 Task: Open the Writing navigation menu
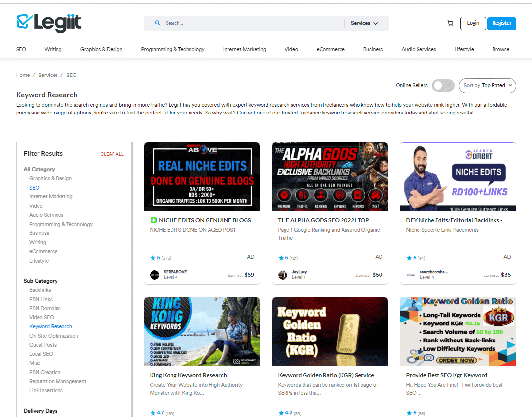pyautogui.click(x=53, y=49)
